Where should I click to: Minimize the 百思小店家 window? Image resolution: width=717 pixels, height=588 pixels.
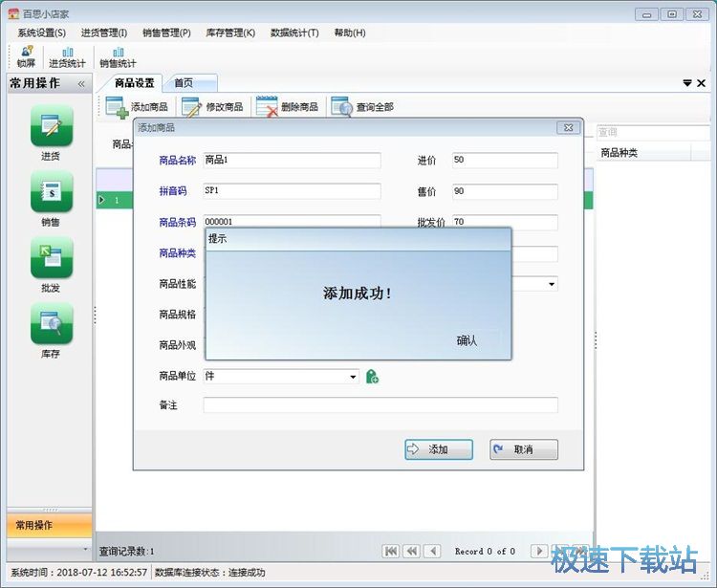[x=646, y=14]
